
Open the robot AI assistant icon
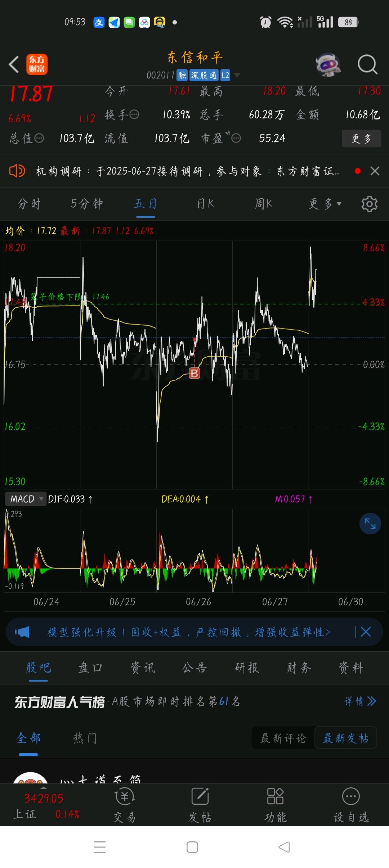coord(328,65)
